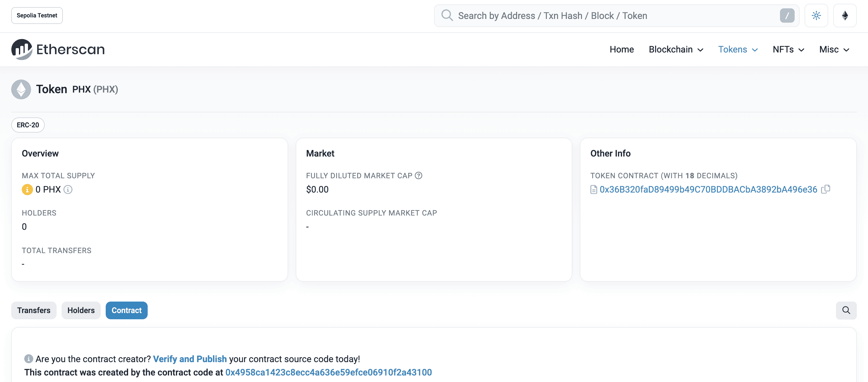This screenshot has width=868, height=382.
Task: Click the 'TOTAL TRANSFERS' label
Action: (57, 250)
